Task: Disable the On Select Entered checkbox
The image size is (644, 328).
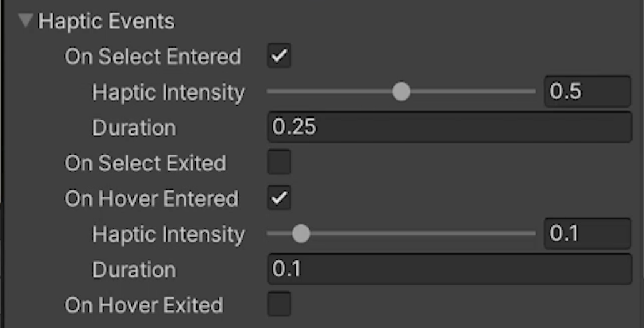Action: pos(279,57)
